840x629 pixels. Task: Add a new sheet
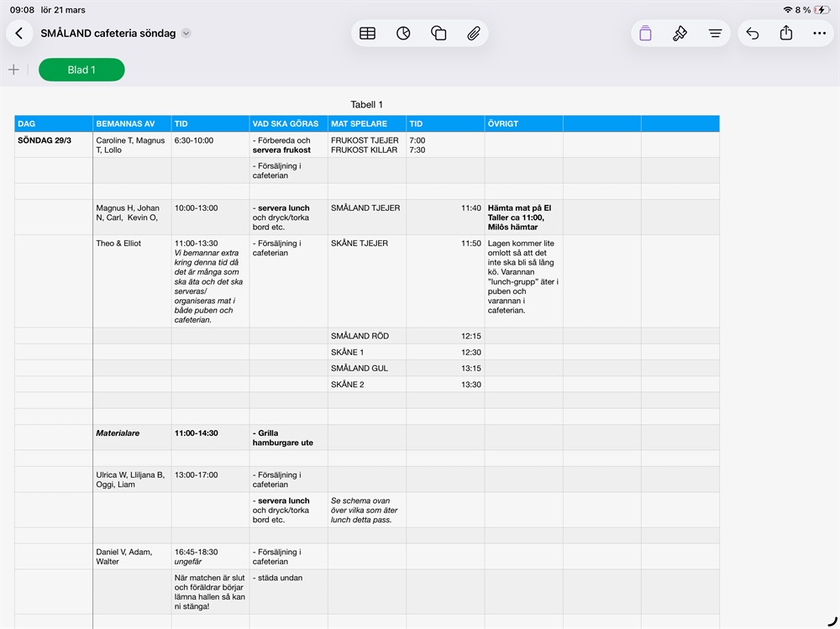(x=13, y=70)
